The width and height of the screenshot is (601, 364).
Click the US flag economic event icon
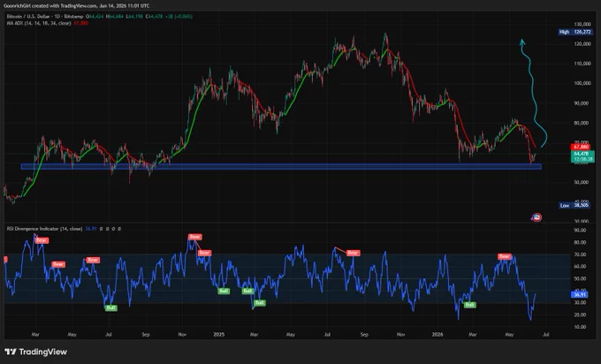537,217
